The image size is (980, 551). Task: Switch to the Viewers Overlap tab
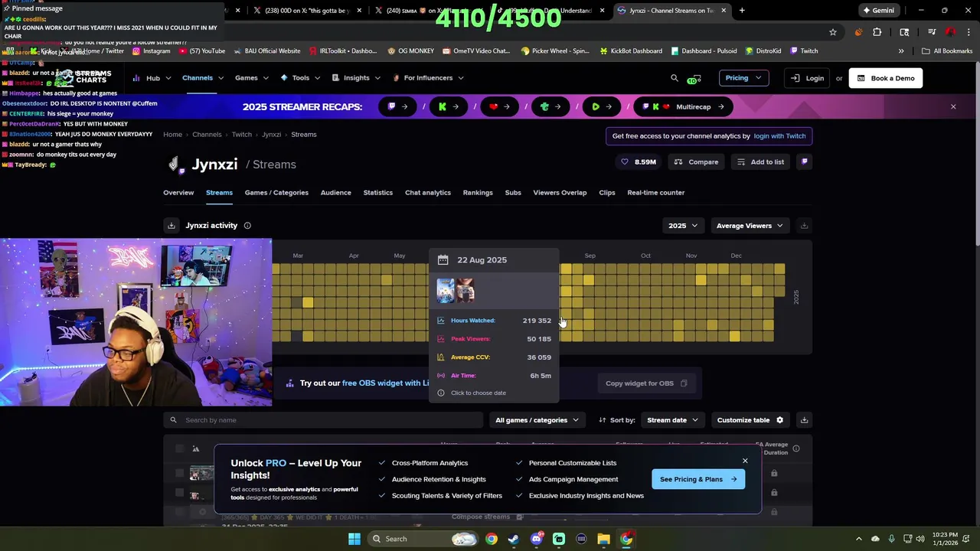[x=560, y=193]
